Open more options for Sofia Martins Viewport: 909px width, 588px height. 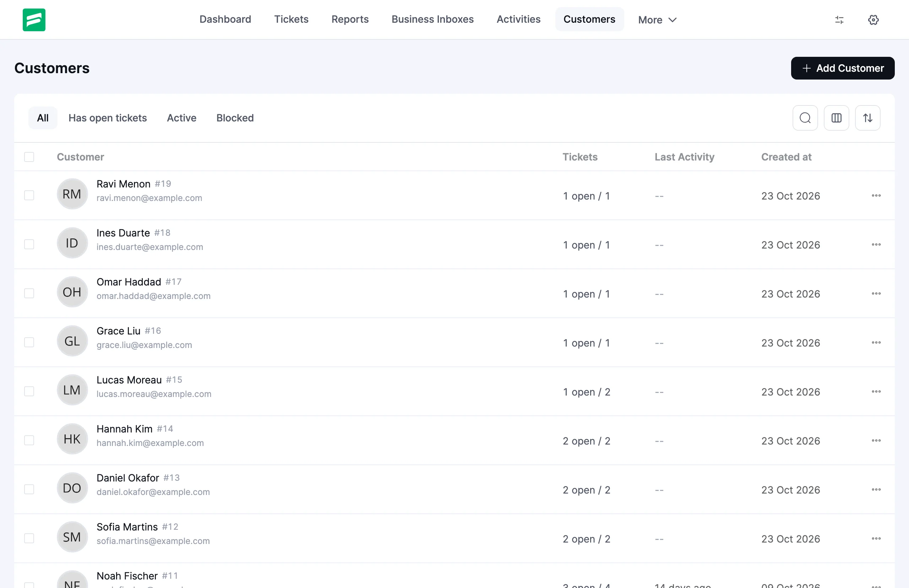(876, 538)
